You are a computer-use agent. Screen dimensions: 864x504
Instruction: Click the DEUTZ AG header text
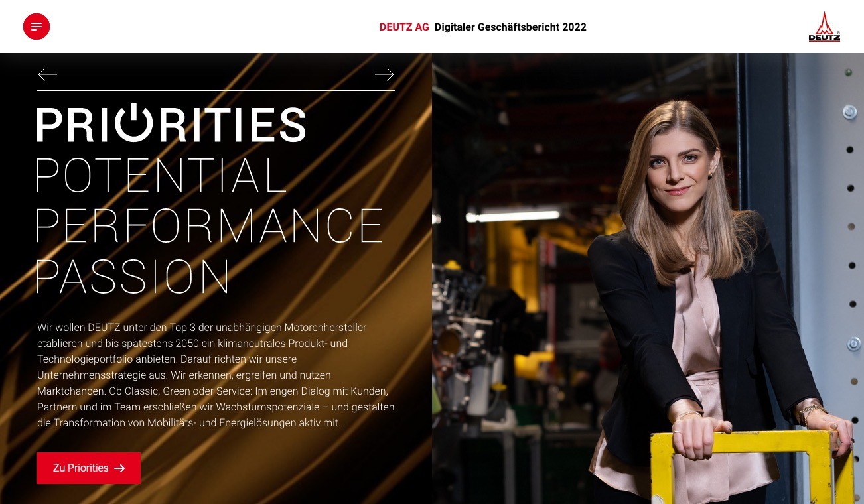pos(404,27)
